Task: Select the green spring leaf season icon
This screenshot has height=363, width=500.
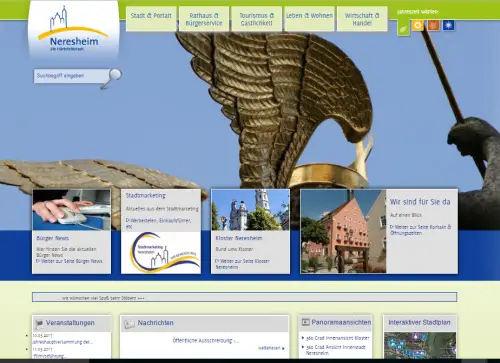Action: pos(403,27)
